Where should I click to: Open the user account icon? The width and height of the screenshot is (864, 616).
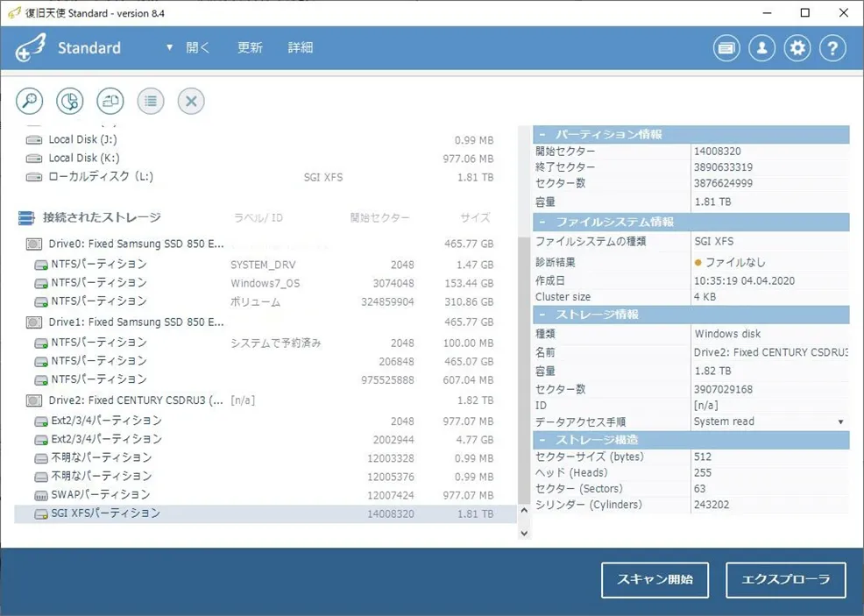[x=762, y=48]
